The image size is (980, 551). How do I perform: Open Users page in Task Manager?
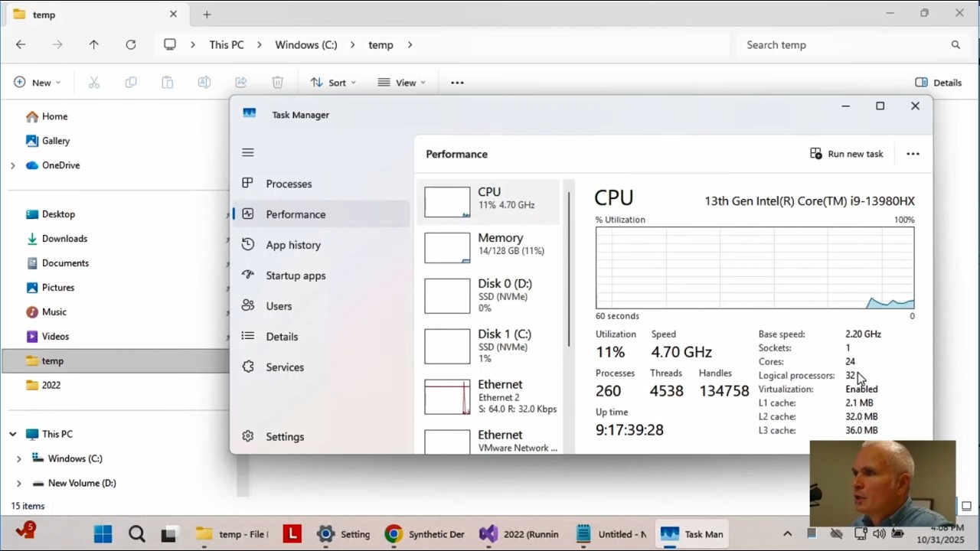point(321,306)
